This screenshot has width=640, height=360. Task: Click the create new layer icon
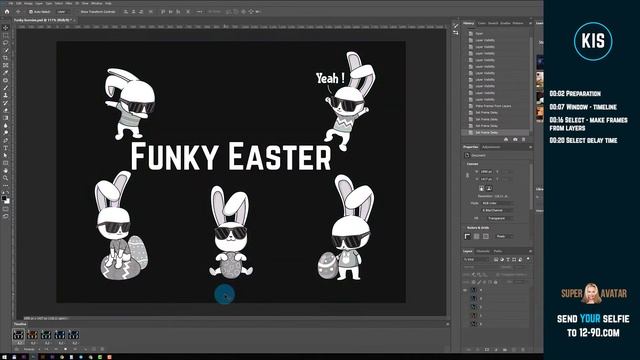[514, 350]
